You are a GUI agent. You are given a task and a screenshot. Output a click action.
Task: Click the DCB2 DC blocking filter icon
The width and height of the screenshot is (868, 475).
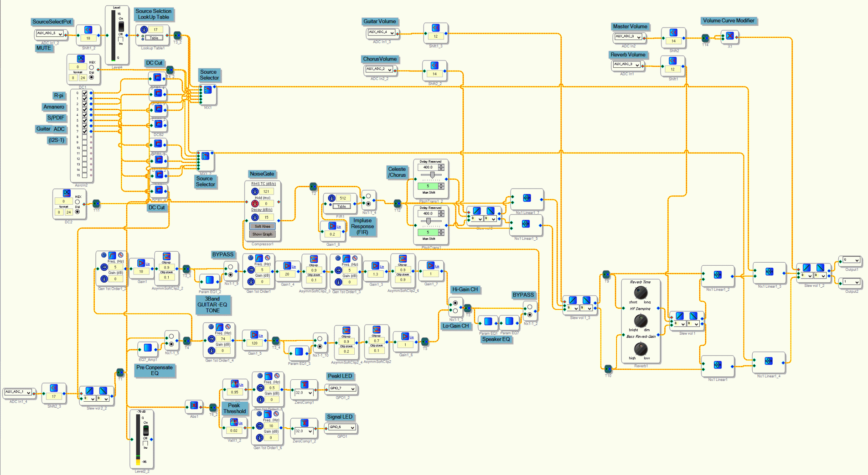(x=159, y=124)
